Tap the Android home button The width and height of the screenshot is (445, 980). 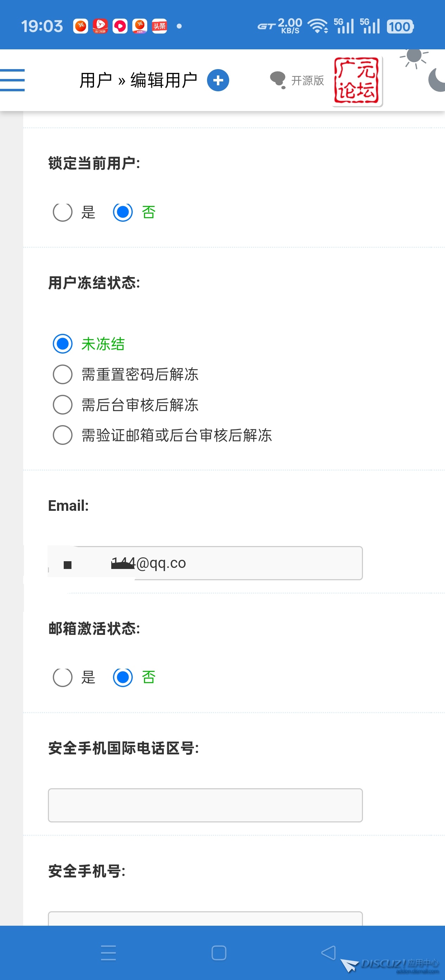[x=219, y=953]
